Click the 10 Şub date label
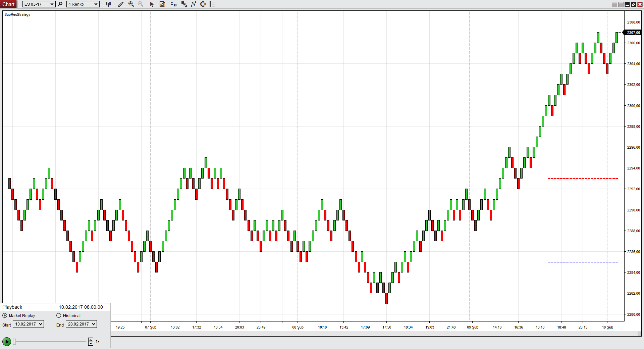The image size is (644, 349). [x=607, y=327]
